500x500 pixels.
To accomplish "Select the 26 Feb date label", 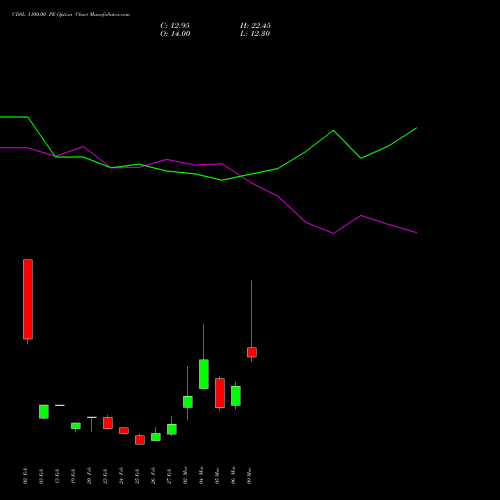I will pos(153,476).
